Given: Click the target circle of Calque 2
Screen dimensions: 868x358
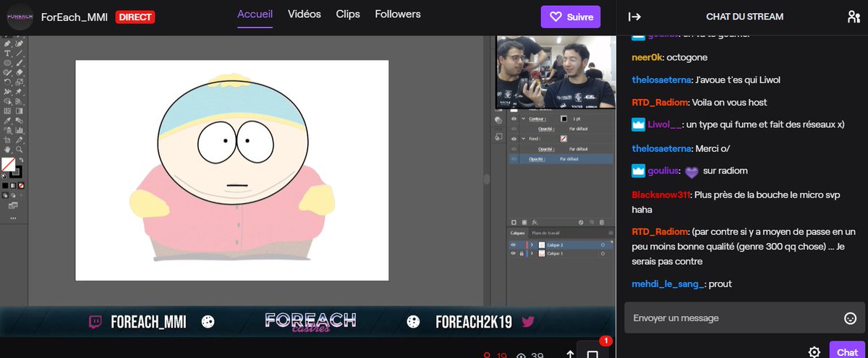Looking at the screenshot, I should coord(603,244).
